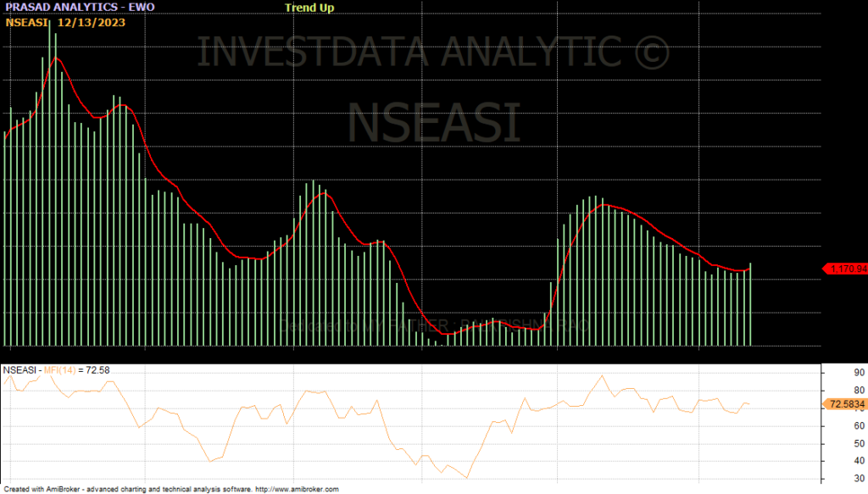
Task: Select the NSEASI 12/13/2023 date label
Action: [65, 22]
